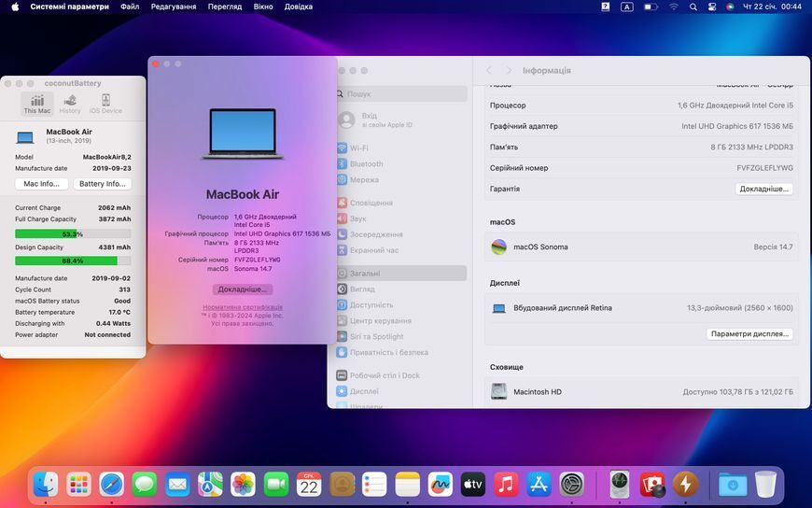Open the orange lightning bolt app in Dock
Screen dimensions: 812x508
(685, 485)
